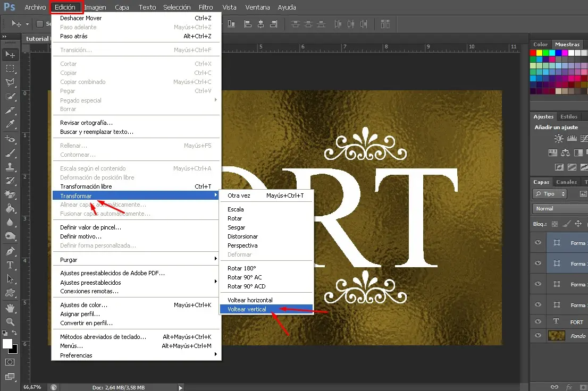Select the Clone Stamp tool
Viewport: 588px width, 391px height.
click(10, 167)
